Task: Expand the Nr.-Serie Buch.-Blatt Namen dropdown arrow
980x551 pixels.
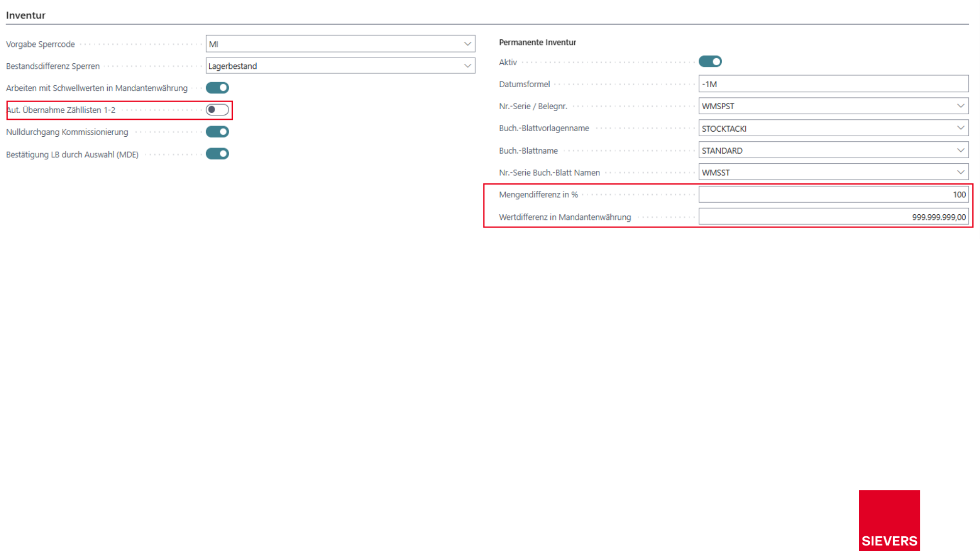Action: tap(961, 172)
